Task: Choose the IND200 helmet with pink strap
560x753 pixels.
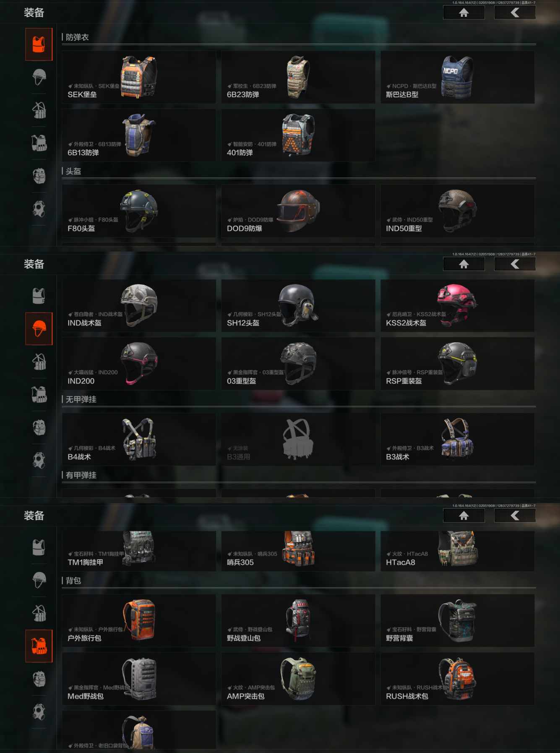Action: click(x=139, y=364)
